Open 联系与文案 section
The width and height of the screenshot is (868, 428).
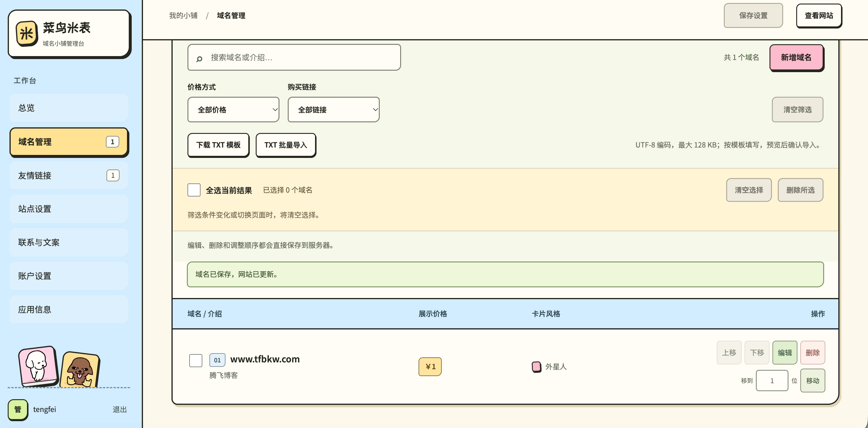point(69,242)
